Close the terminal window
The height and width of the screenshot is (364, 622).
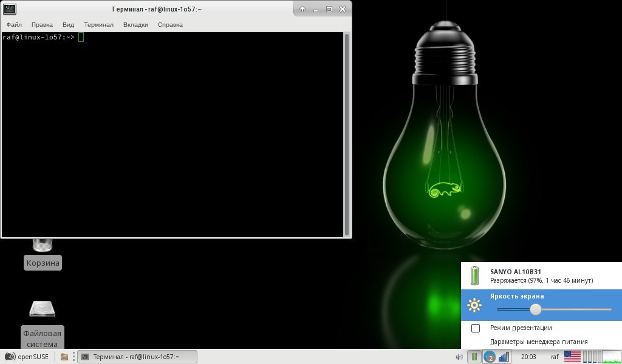pyautogui.click(x=343, y=9)
